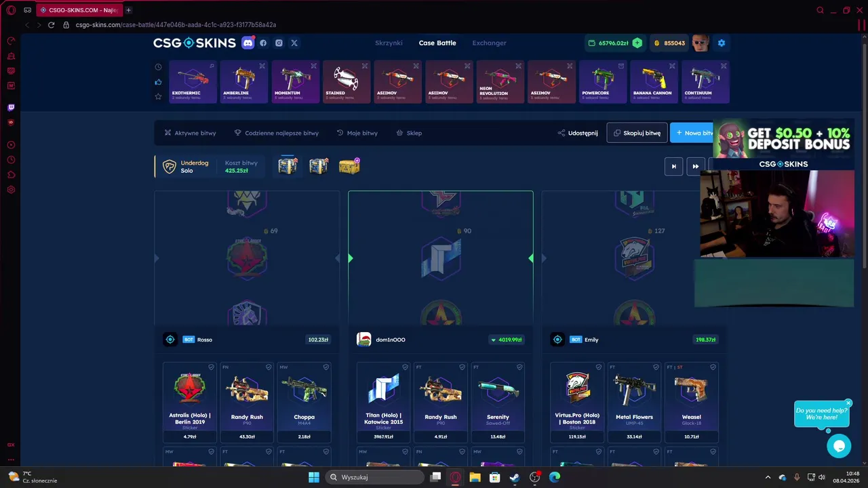Click Udostępnij share button
Viewport: 868px width, 488px height.
pos(578,133)
